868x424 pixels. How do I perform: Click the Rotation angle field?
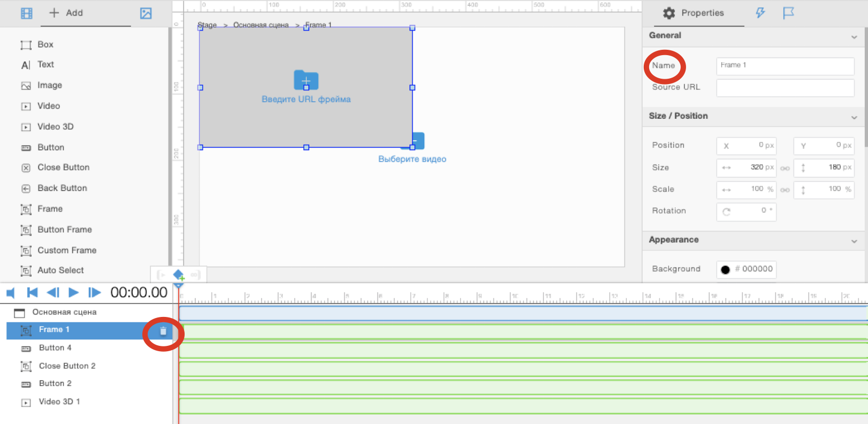pyautogui.click(x=746, y=211)
